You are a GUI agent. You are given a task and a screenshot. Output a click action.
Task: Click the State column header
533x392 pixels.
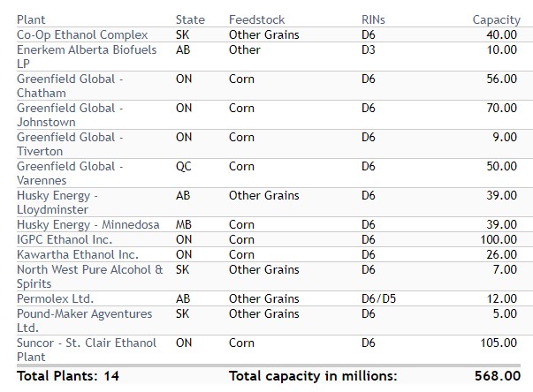190,19
